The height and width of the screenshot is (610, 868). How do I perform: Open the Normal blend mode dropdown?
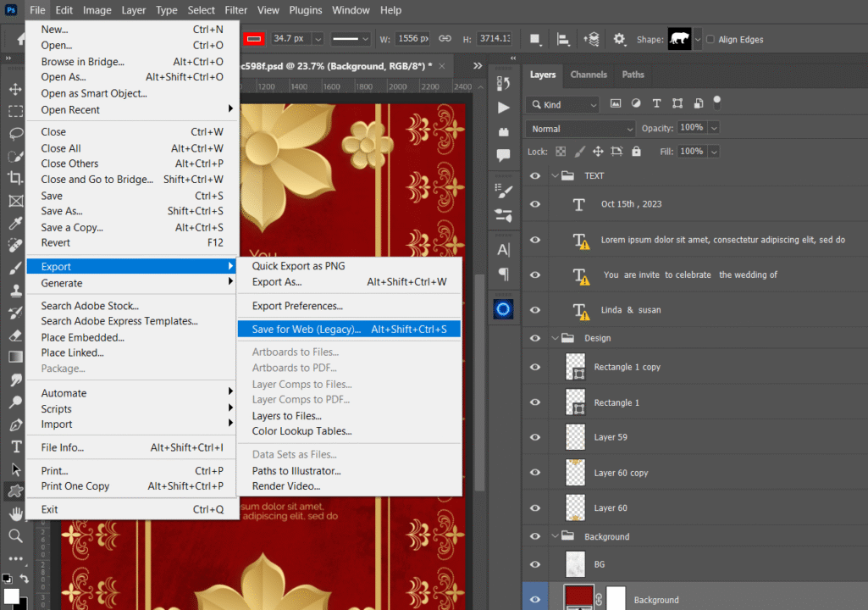pos(580,129)
